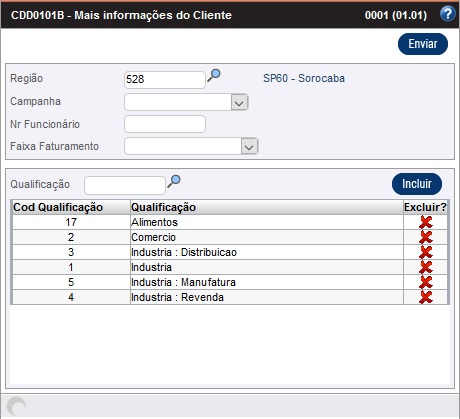Delete the Alimentos qualification row
This screenshot has width=460, height=419.
click(x=426, y=222)
